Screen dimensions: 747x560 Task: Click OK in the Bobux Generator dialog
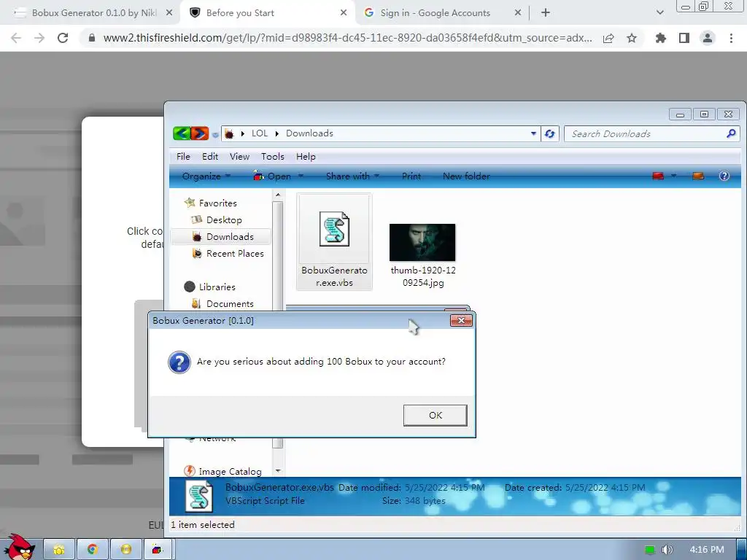coord(435,415)
